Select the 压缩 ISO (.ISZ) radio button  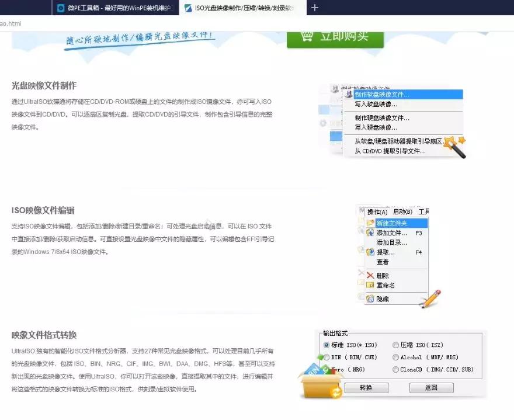pos(396,344)
